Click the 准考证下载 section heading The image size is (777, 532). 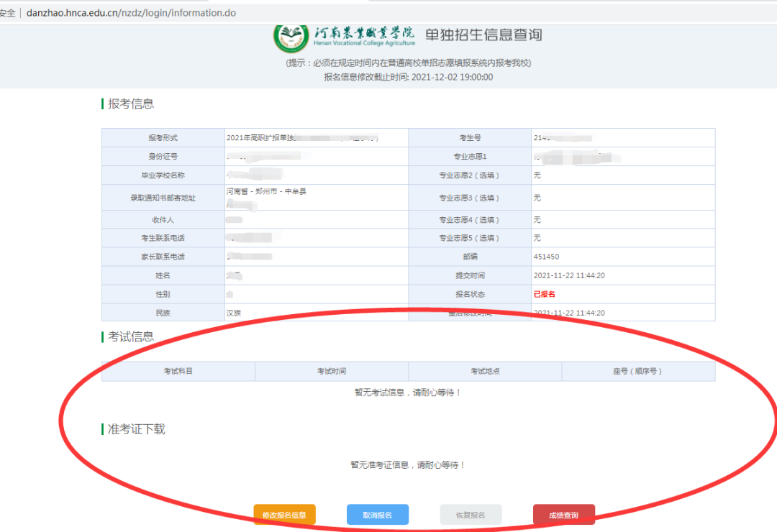pyautogui.click(x=136, y=429)
